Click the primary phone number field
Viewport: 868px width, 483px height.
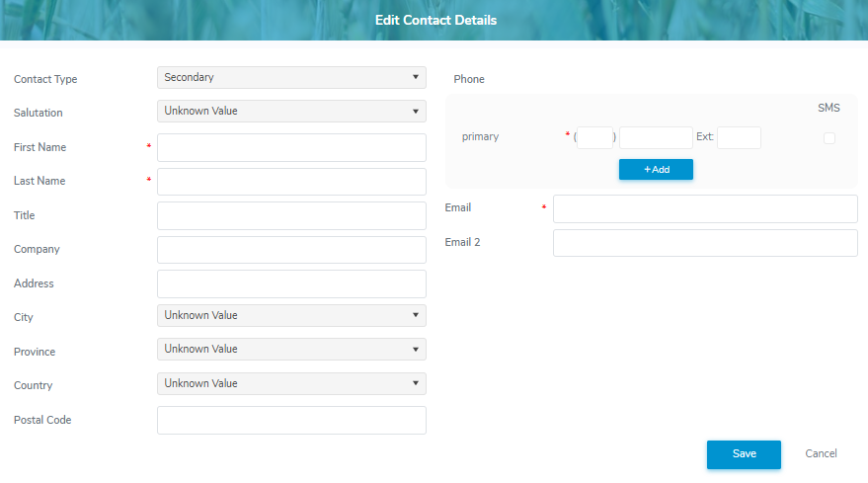[x=656, y=138]
